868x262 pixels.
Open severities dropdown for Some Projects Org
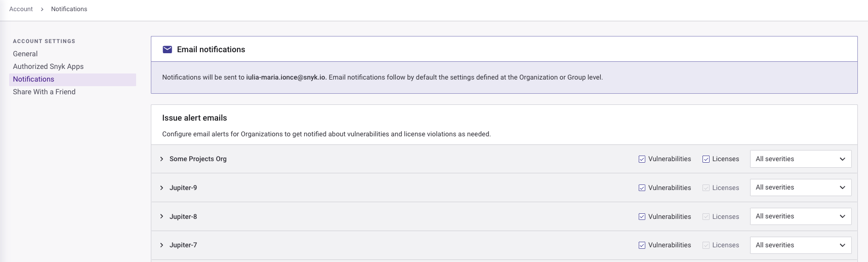tap(800, 159)
